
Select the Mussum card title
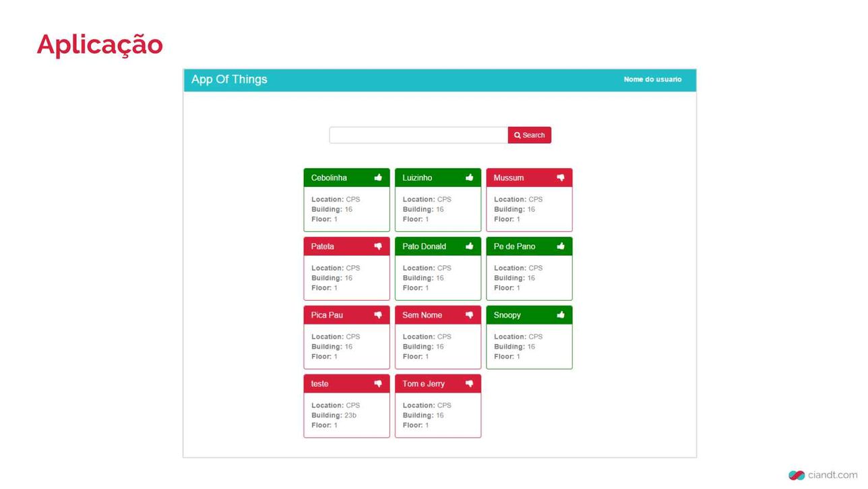click(x=509, y=178)
